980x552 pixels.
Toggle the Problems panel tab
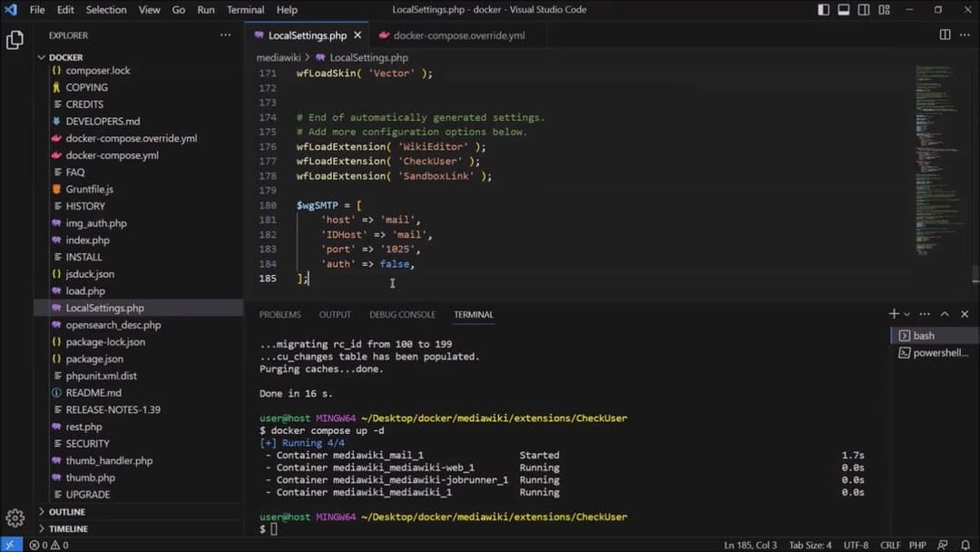[x=280, y=314]
